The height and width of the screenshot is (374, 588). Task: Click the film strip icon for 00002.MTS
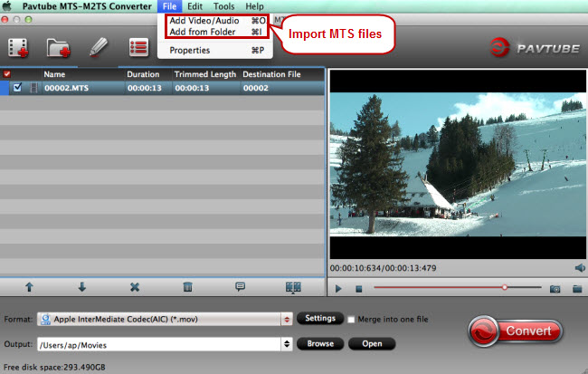(33, 88)
